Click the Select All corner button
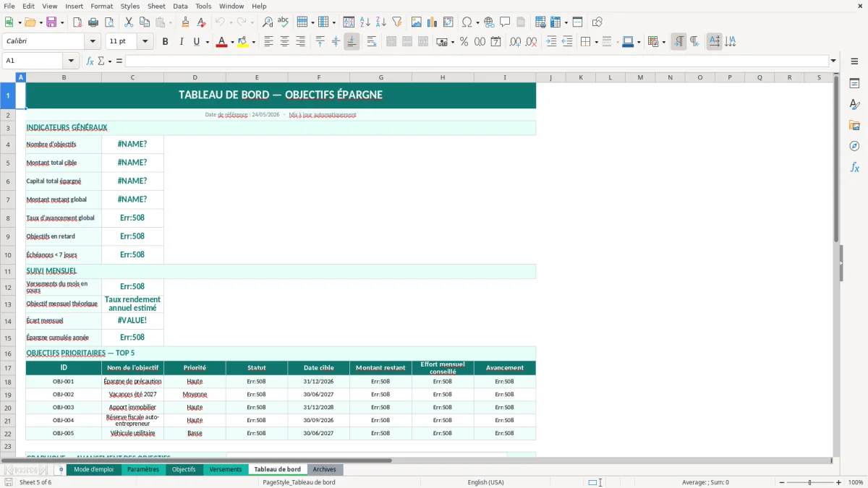Image resolution: width=868 pixels, height=488 pixels. coord(8,77)
